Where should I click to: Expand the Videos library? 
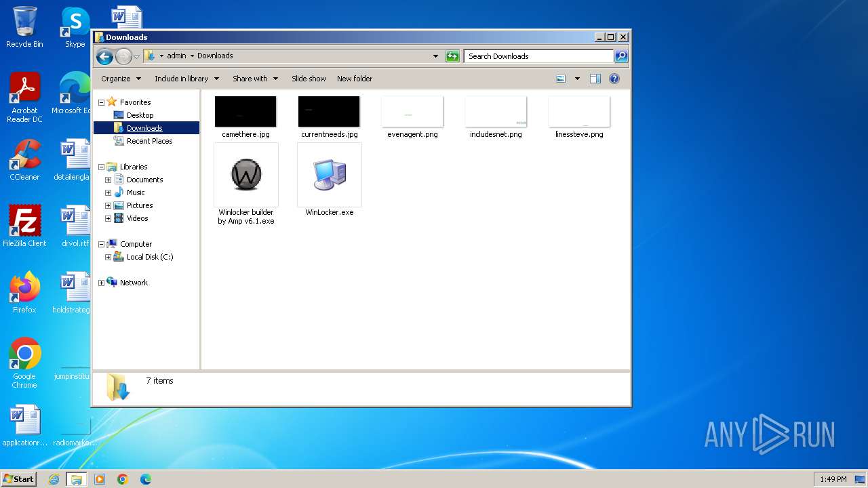[x=108, y=218]
